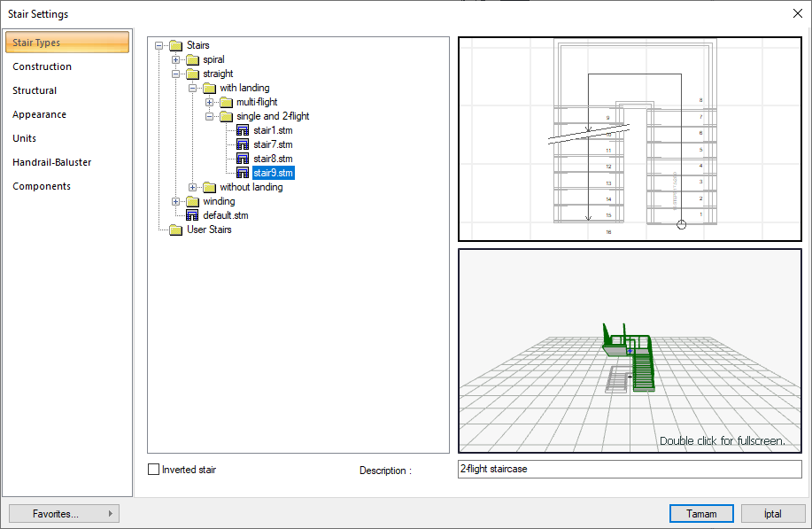Click the winding folder icon
The image size is (812, 529).
pos(192,201)
